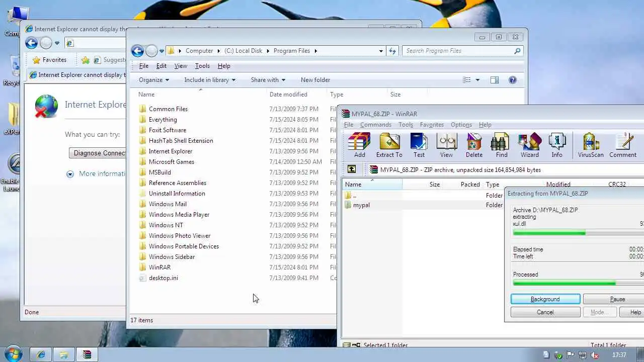The height and width of the screenshot is (362, 644).
Task: Click the change view icon in Explorer
Action: pyautogui.click(x=467, y=80)
